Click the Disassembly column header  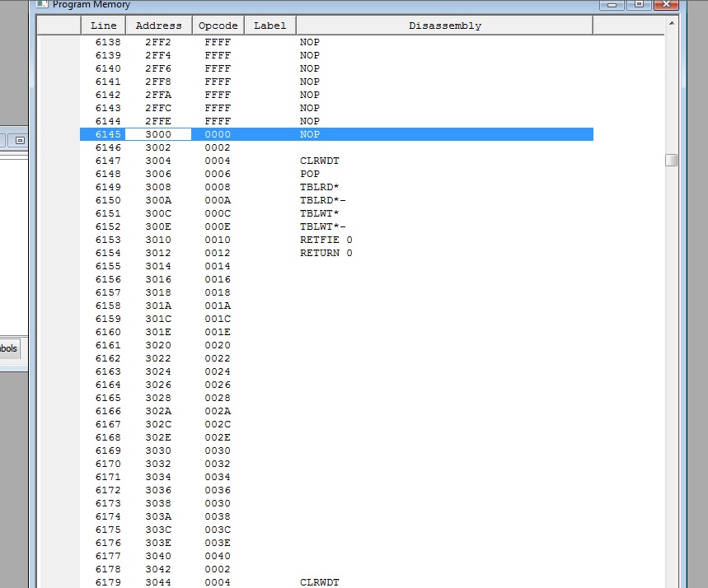tap(444, 26)
